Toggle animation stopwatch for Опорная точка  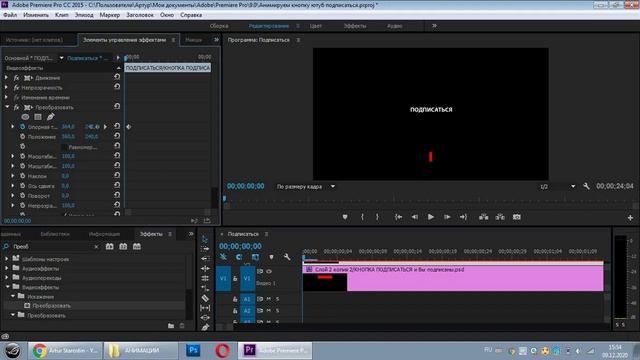click(x=22, y=127)
